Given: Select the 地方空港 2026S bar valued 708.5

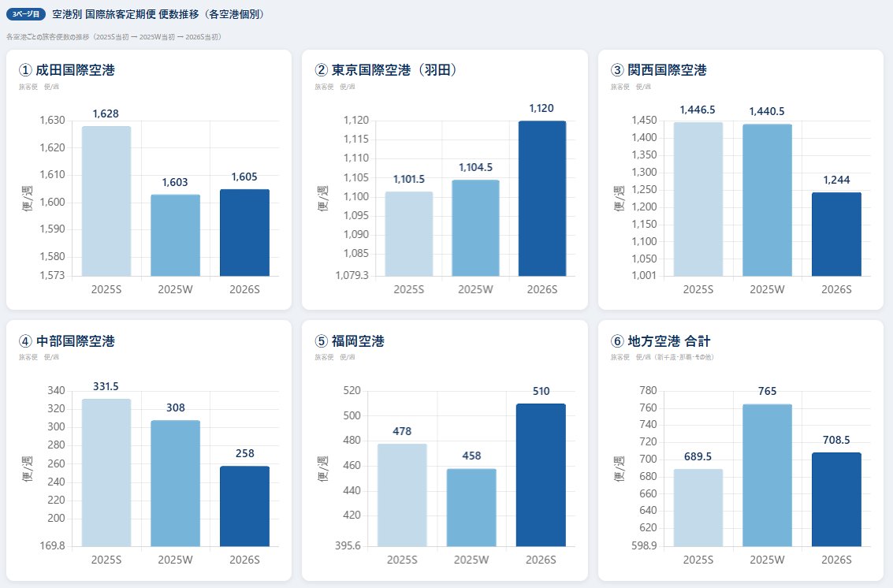Looking at the screenshot, I should pyautogui.click(x=836, y=500).
